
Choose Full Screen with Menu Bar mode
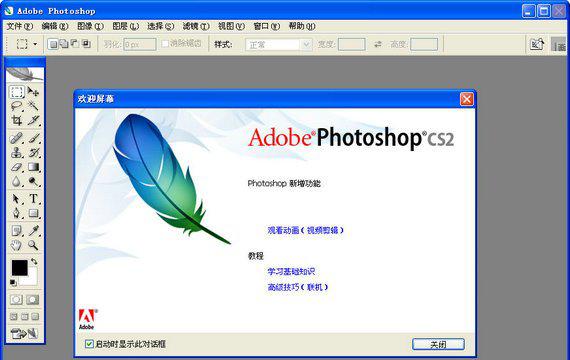(x=24, y=316)
